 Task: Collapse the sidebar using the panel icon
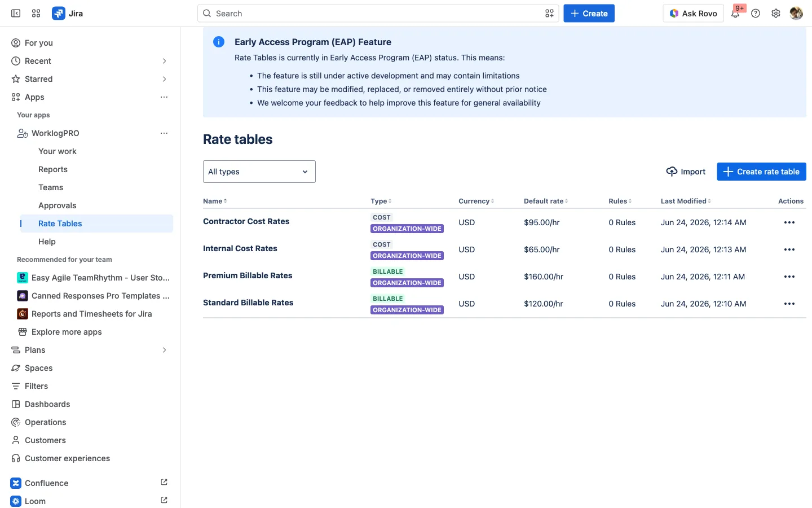coord(16,14)
